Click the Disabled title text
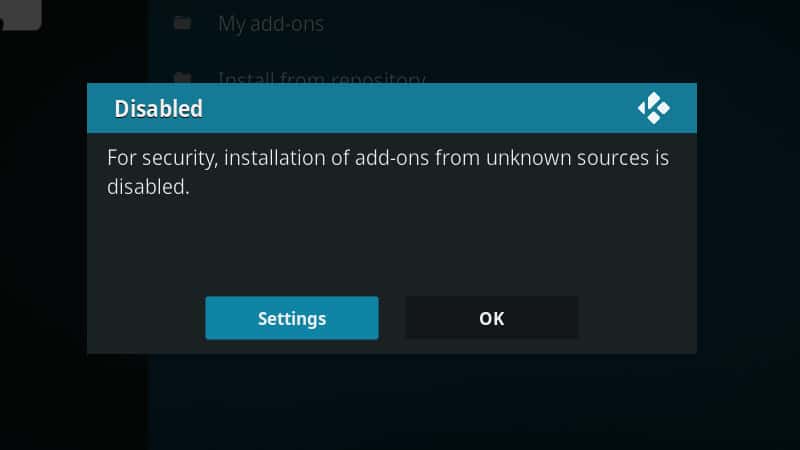Image resolution: width=800 pixels, height=450 pixels. pos(158,109)
